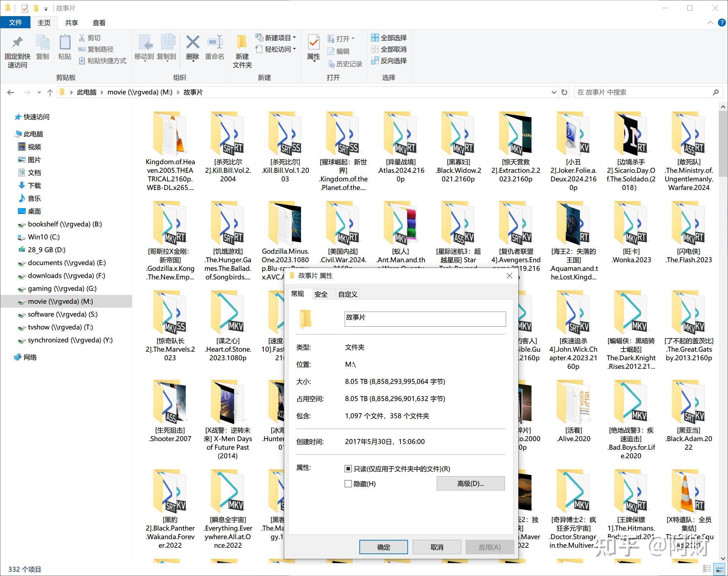Screen dimensions: 728x576
Task: Select the Heart.of.Stone.2023.1080p folder
Action: 228,326
